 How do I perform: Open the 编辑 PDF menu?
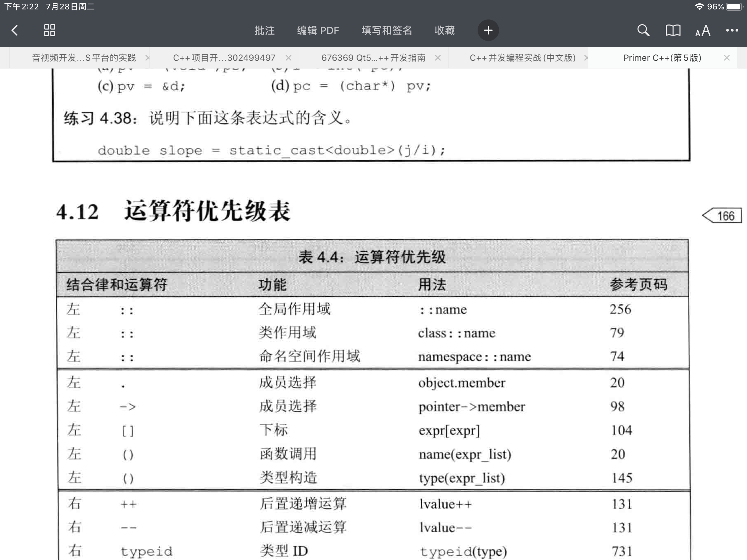(x=318, y=30)
